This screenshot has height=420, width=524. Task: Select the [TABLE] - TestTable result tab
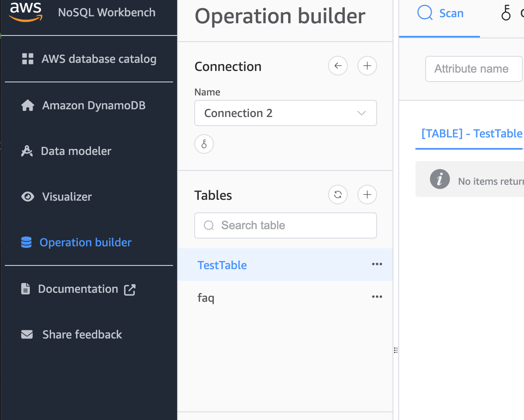[471, 134]
